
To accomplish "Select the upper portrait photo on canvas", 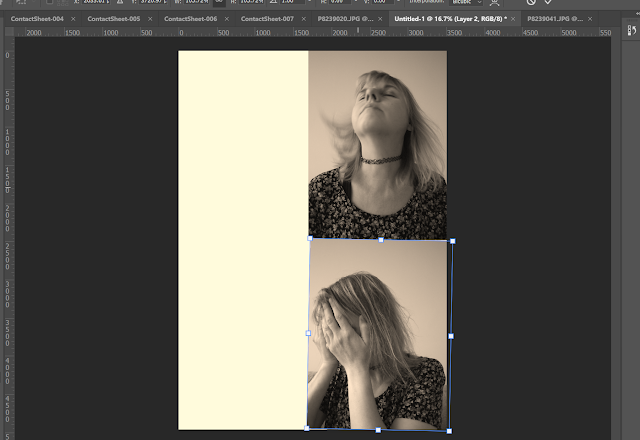I will click(x=378, y=144).
